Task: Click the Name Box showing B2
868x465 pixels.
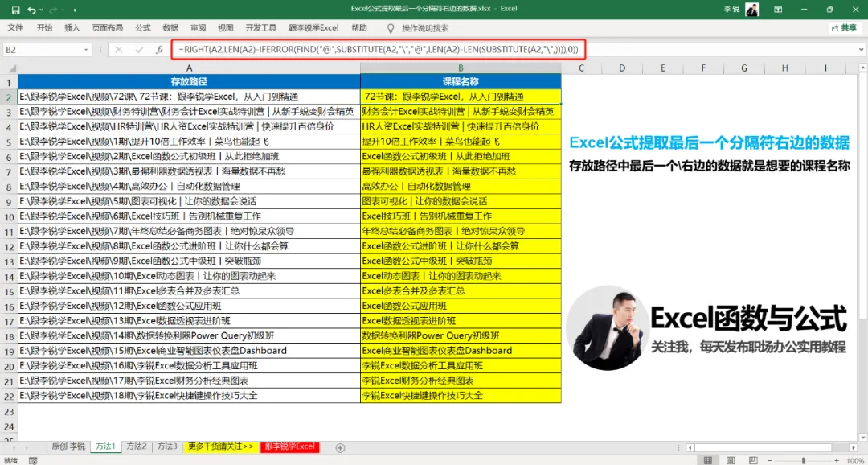Action: 43,50
